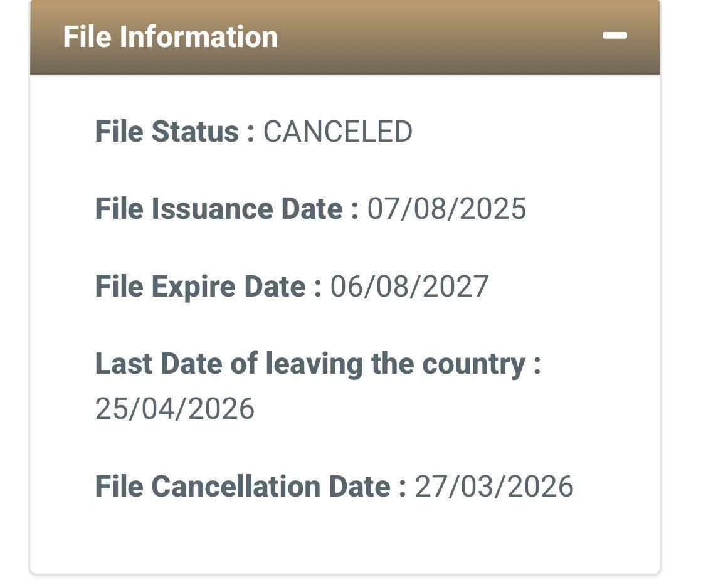Select the "File Issuance Date :" label
Screen dimensions: 728x585
227,209
